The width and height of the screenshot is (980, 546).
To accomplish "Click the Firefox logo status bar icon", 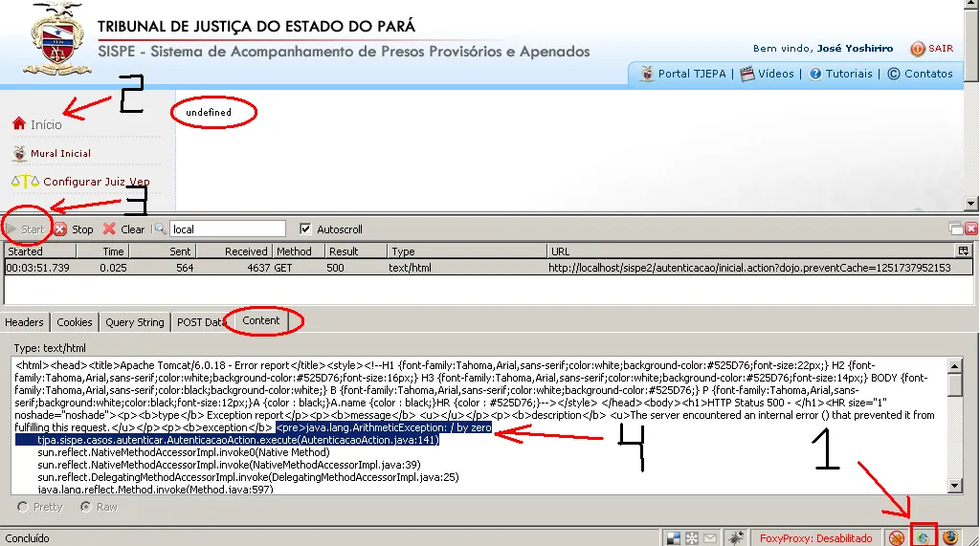I will (x=950, y=537).
